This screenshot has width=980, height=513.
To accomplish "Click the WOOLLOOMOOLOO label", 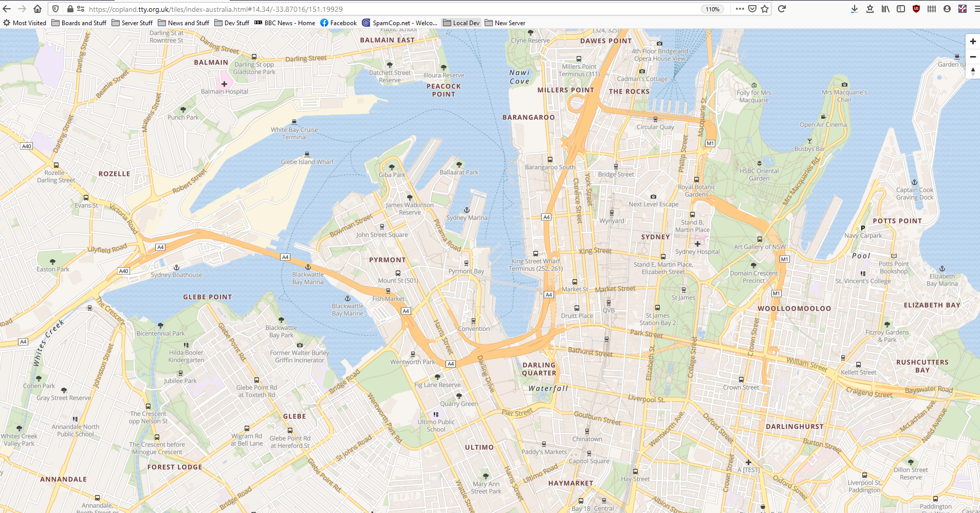I will (794, 308).
